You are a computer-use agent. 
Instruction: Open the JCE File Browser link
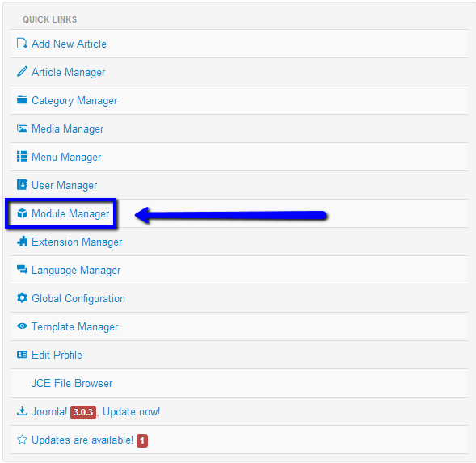[x=72, y=383]
